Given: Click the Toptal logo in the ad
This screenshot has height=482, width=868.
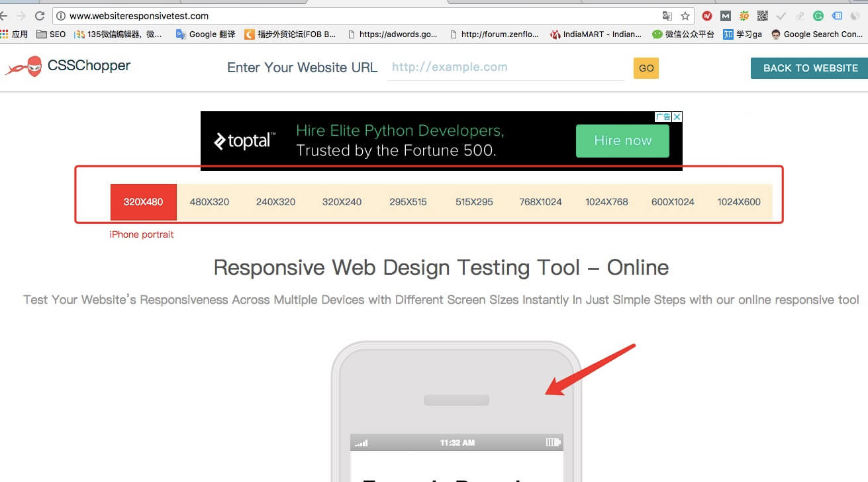Looking at the screenshot, I should [x=244, y=140].
